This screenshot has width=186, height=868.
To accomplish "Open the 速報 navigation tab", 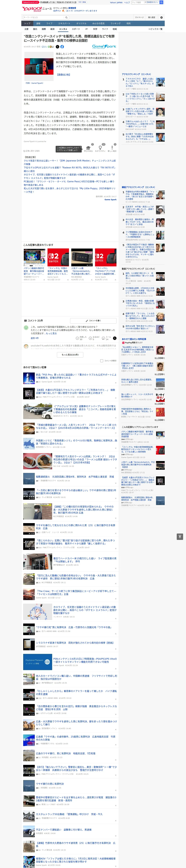I will click(38, 24).
